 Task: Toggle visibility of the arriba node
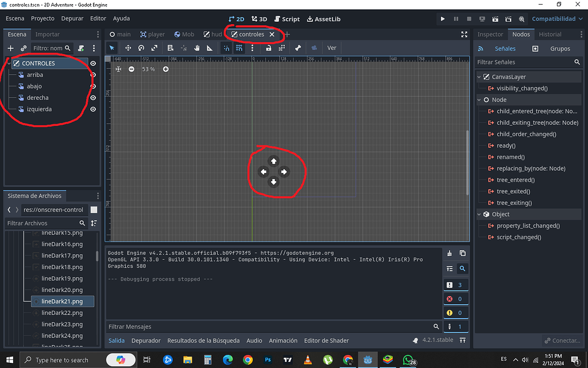pos(92,75)
